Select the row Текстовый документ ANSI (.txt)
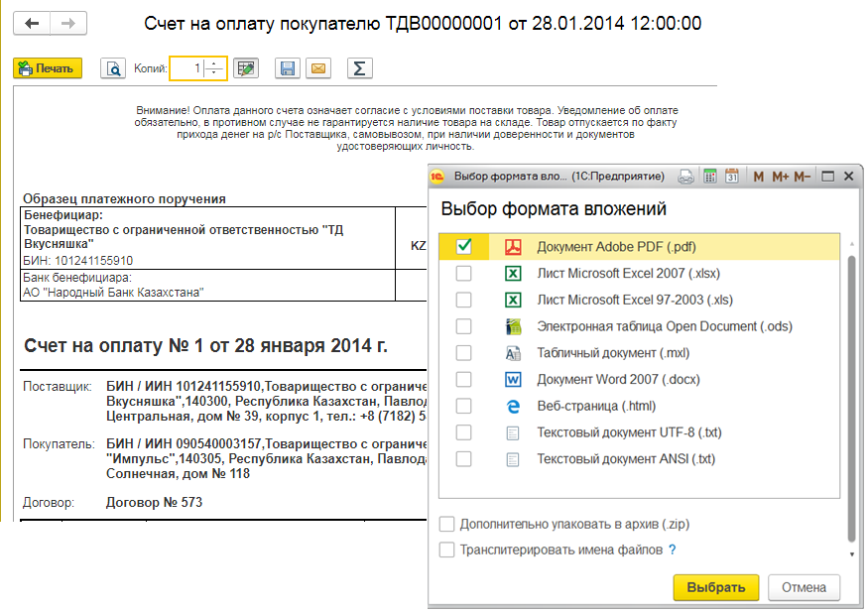 [x=640, y=459]
